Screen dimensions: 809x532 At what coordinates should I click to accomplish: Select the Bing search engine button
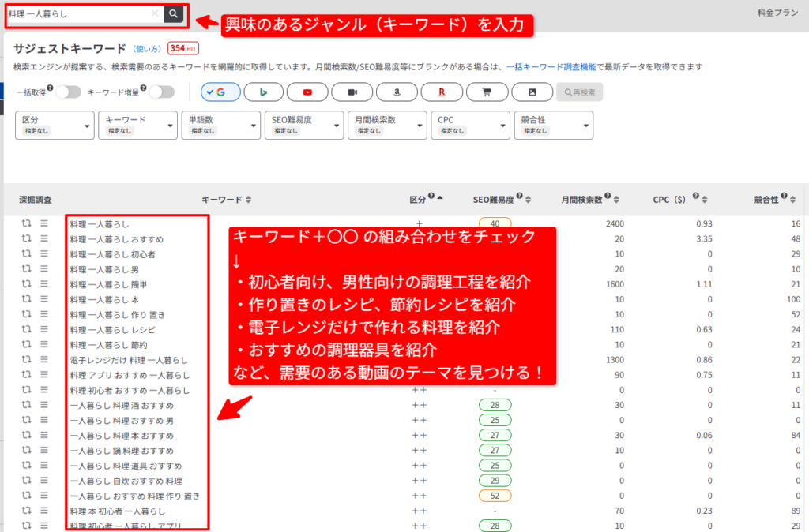click(x=264, y=92)
